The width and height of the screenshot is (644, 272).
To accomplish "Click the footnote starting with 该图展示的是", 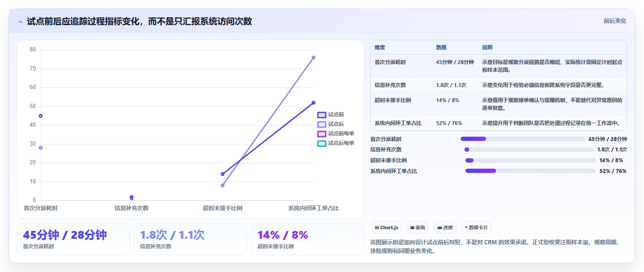I will pos(495,246).
